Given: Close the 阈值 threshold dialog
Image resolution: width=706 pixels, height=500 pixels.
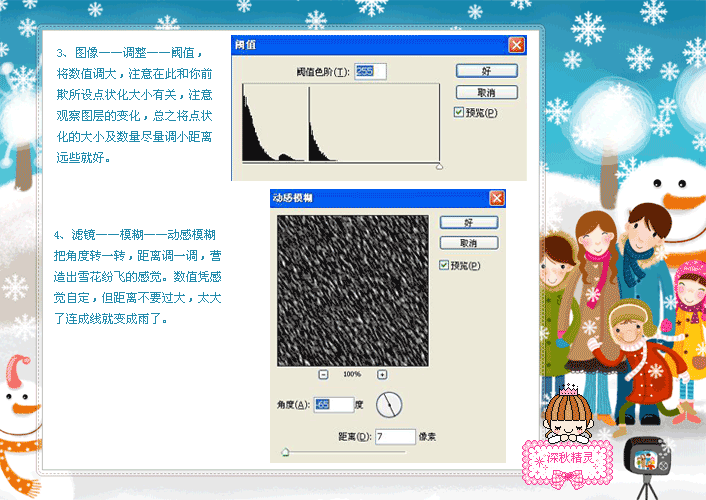Looking at the screenshot, I should 516,45.
